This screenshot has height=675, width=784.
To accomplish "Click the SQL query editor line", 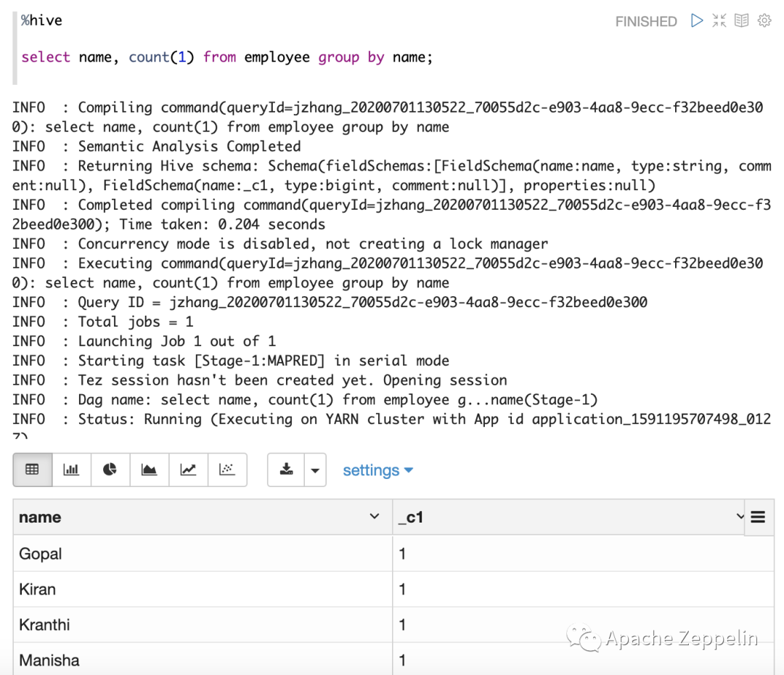I will pos(226,57).
